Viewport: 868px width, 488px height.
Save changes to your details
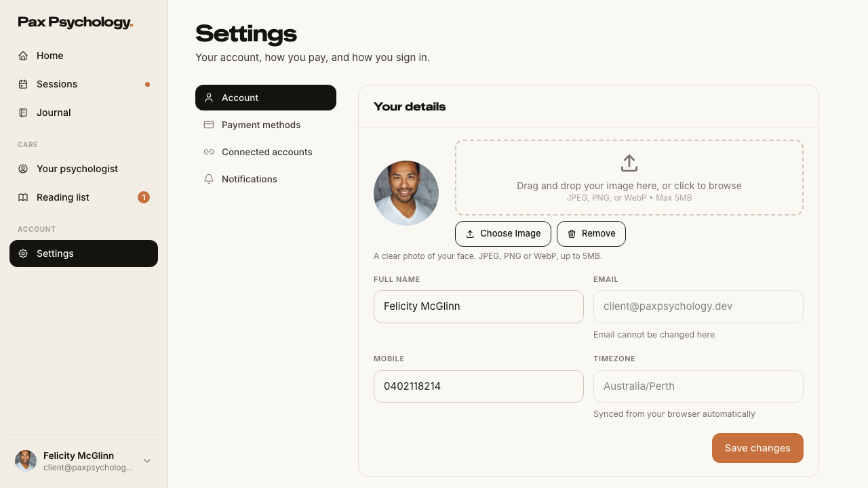(x=757, y=448)
